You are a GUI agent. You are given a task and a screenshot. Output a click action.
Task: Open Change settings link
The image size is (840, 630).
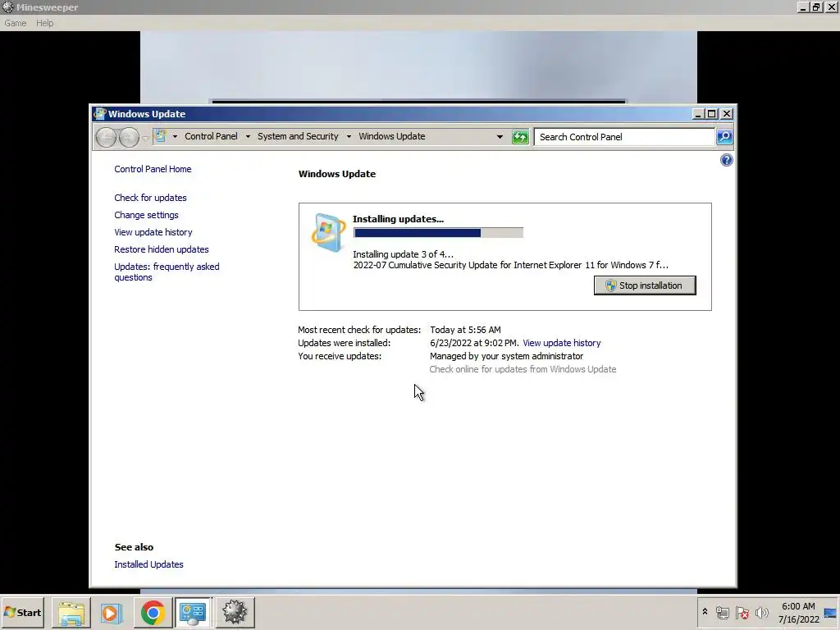tap(146, 215)
